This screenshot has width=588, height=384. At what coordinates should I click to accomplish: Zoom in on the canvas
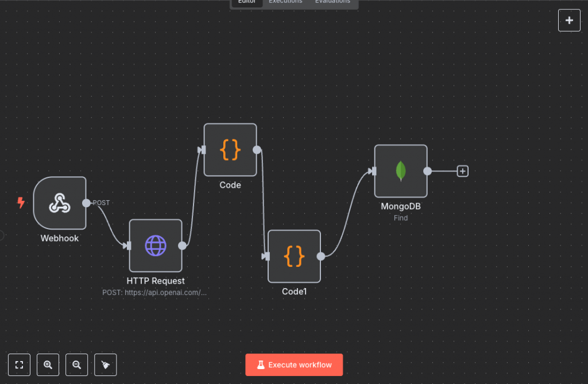pos(48,364)
